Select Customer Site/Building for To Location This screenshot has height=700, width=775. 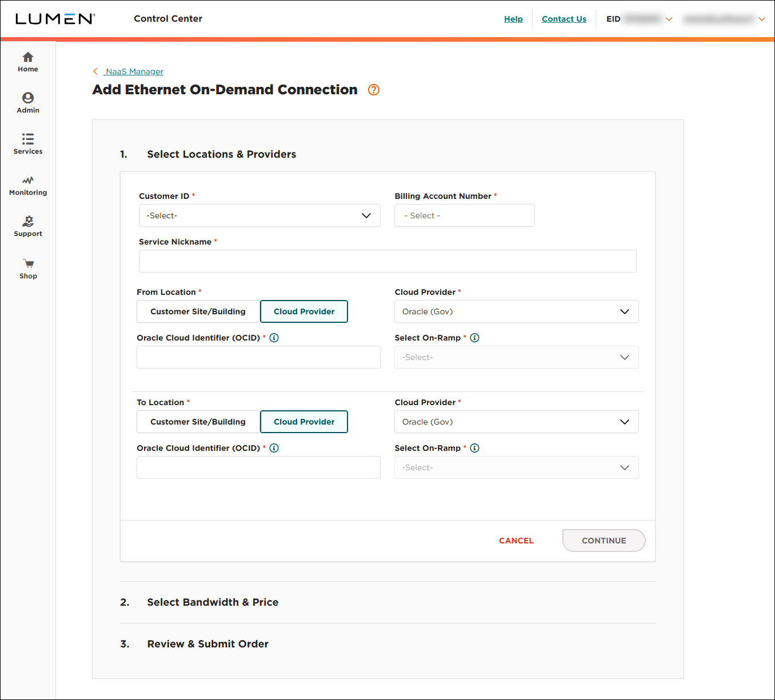coord(198,422)
